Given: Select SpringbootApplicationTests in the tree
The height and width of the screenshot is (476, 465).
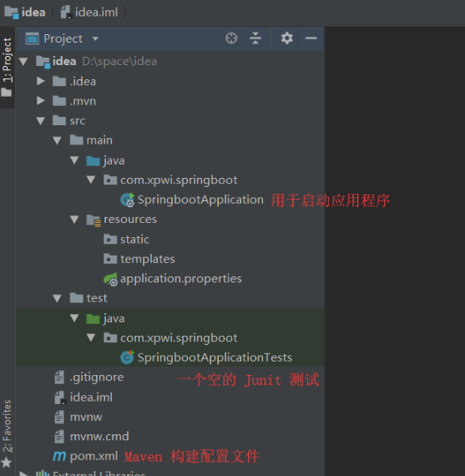Looking at the screenshot, I should (215, 357).
